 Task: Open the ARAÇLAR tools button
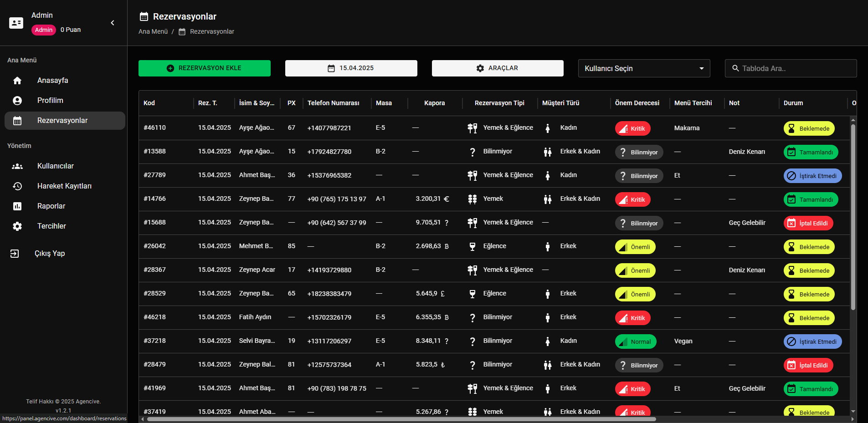coord(497,68)
